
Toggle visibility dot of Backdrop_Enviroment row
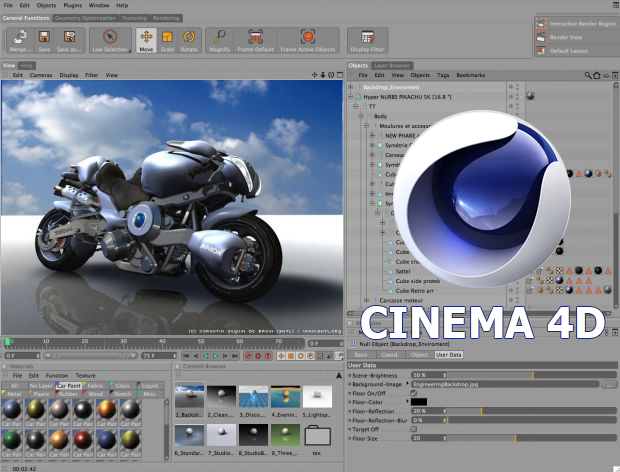pos(511,87)
